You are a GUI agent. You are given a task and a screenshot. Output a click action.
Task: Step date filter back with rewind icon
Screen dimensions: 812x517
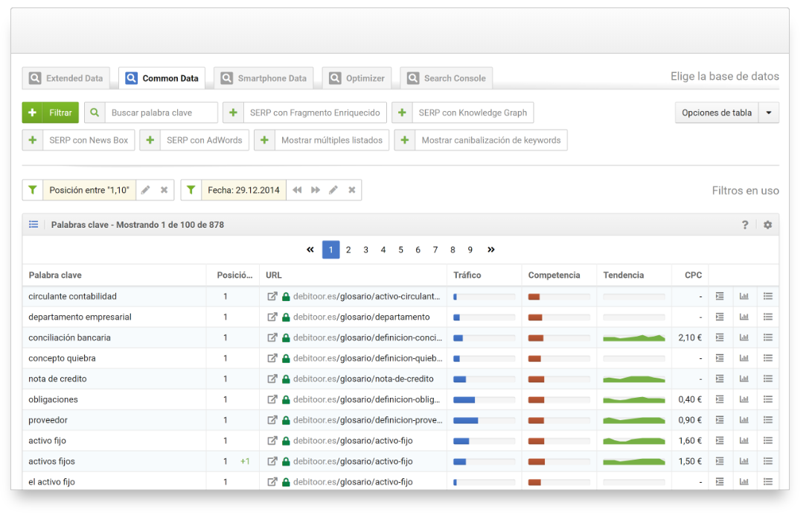(x=297, y=190)
